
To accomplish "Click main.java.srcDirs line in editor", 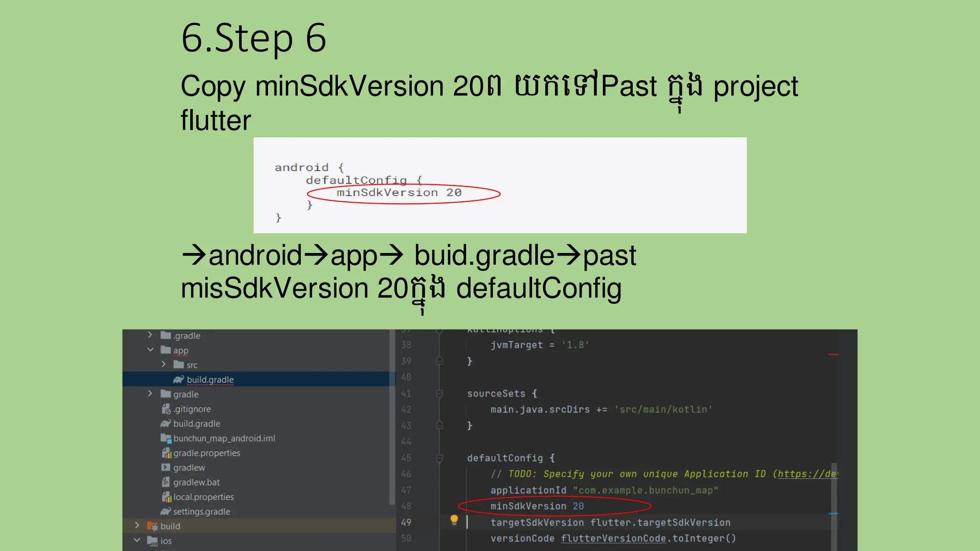I will (601, 409).
